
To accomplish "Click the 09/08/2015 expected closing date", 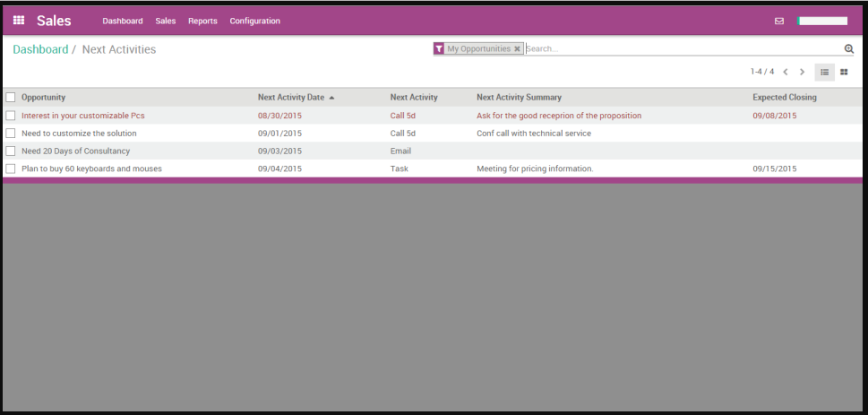I will pos(775,116).
